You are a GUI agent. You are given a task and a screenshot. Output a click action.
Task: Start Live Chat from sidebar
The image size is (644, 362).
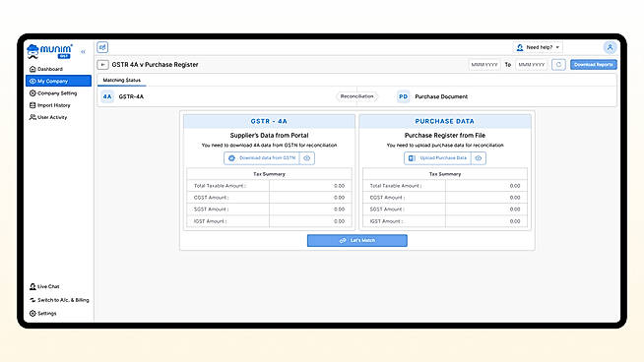pos(44,286)
